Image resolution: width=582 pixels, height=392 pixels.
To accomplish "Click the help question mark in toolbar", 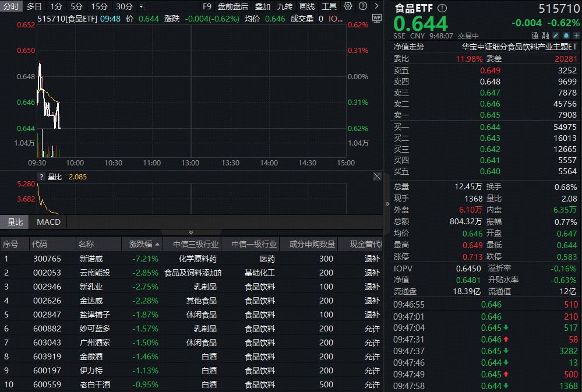I will 362,6.
